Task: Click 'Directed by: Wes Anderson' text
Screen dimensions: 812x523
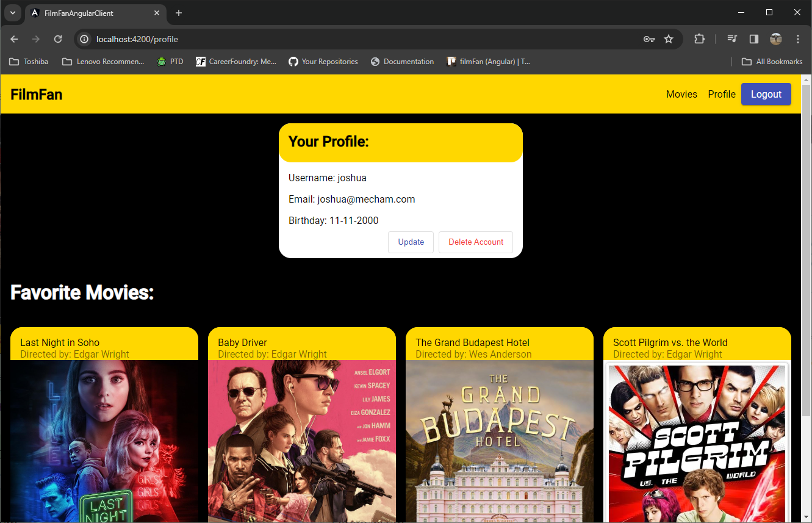Action: (x=473, y=354)
